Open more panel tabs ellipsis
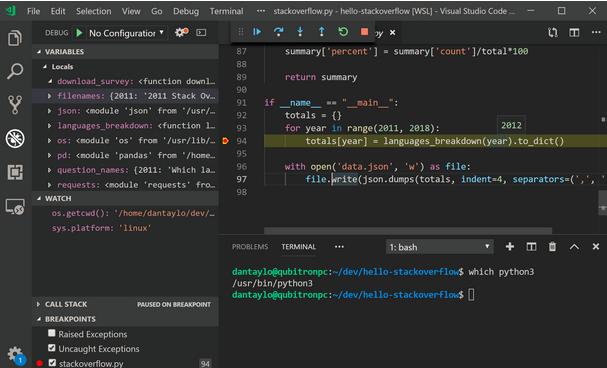 tap(339, 246)
